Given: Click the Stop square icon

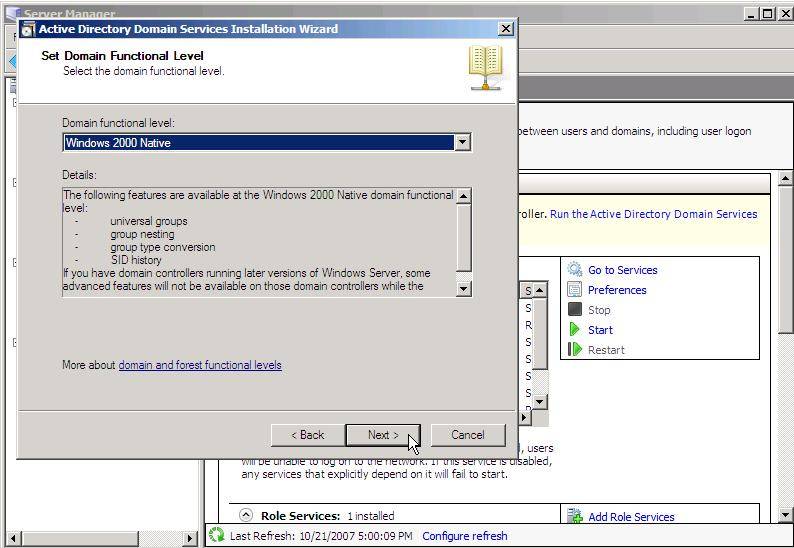Looking at the screenshot, I should pos(575,309).
